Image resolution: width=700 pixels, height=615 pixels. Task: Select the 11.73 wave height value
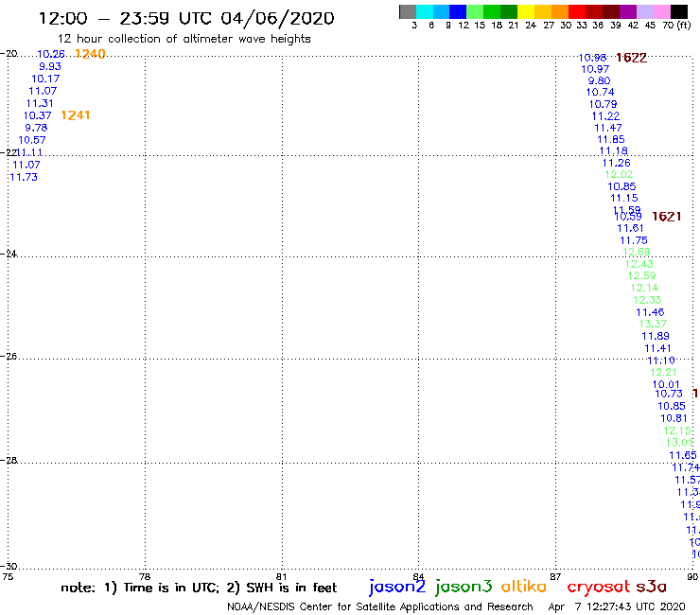coord(24,177)
